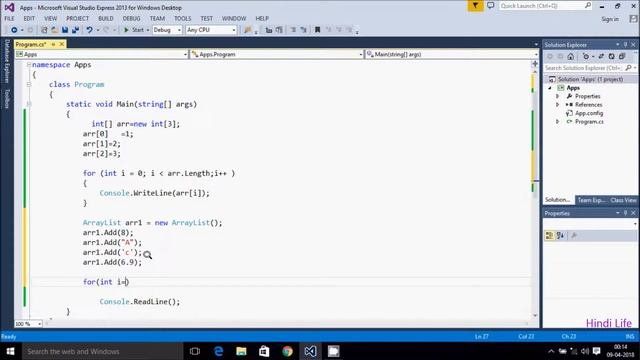Open the Toolbox side tab
Screen dimensions: 640x360
click(x=7, y=98)
